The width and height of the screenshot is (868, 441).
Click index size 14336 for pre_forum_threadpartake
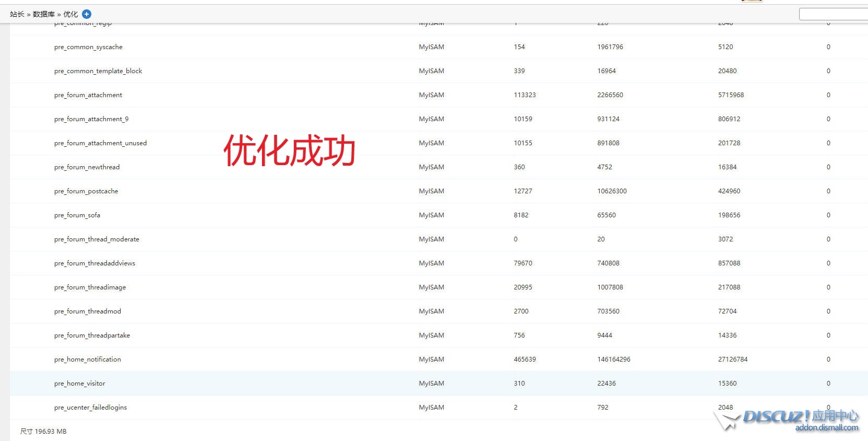pyautogui.click(x=727, y=335)
